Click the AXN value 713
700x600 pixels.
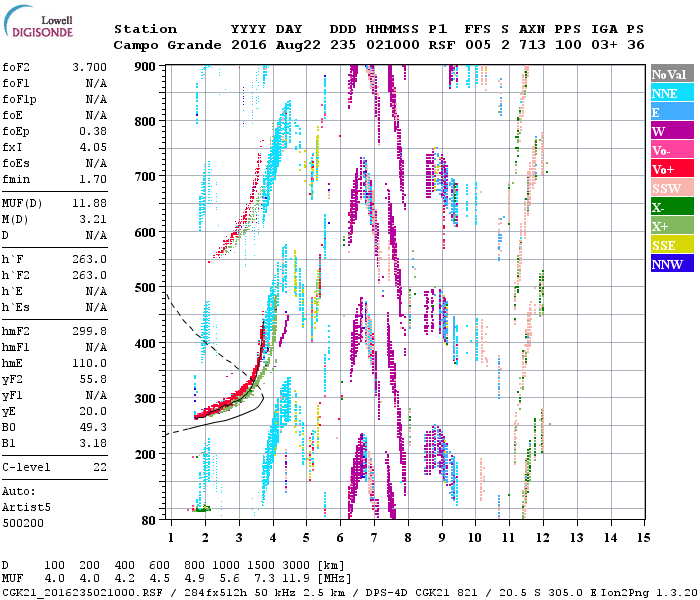[x=532, y=45]
